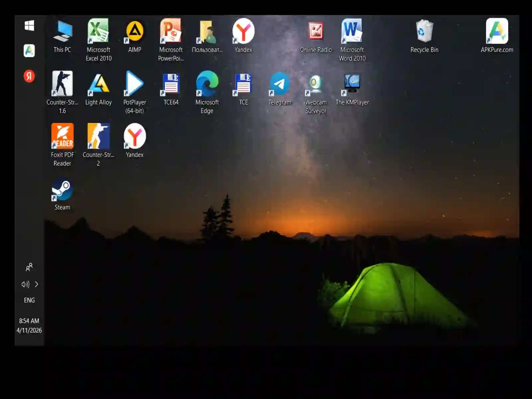532x399 pixels.
Task: Select the Telegram desktop icon
Action: click(x=280, y=89)
